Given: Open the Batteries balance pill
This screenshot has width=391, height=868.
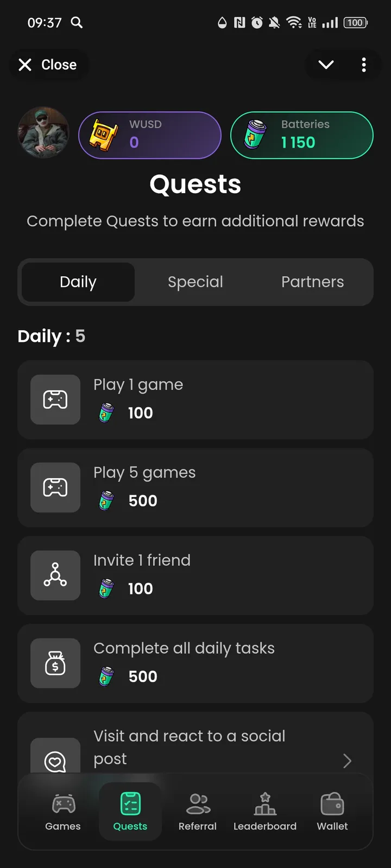Looking at the screenshot, I should 302,135.
